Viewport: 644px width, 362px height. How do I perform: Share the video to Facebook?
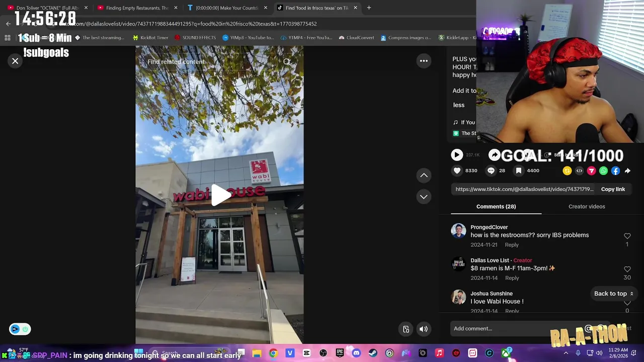point(615,171)
